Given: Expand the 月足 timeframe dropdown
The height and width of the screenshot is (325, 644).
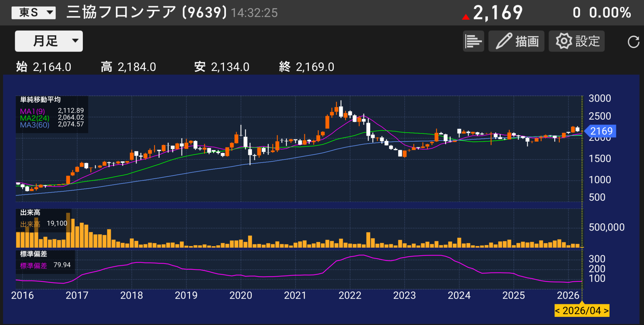Looking at the screenshot, I should coord(49,41).
